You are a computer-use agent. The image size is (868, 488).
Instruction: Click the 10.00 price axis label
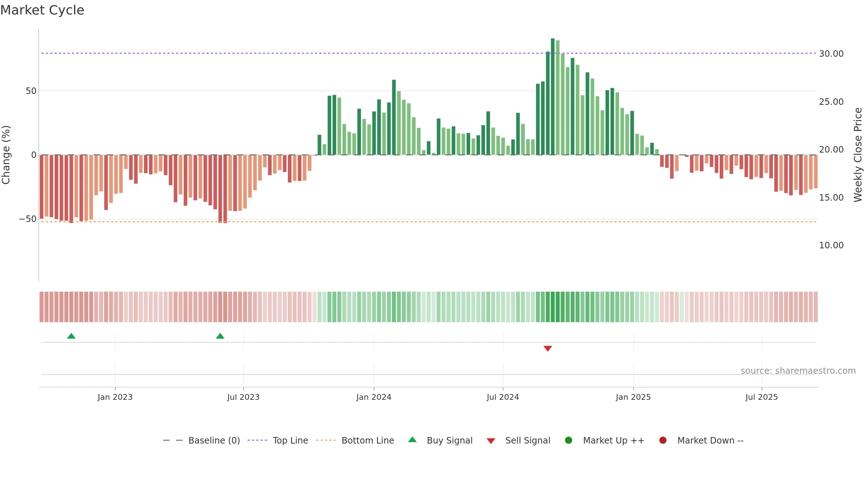831,245
